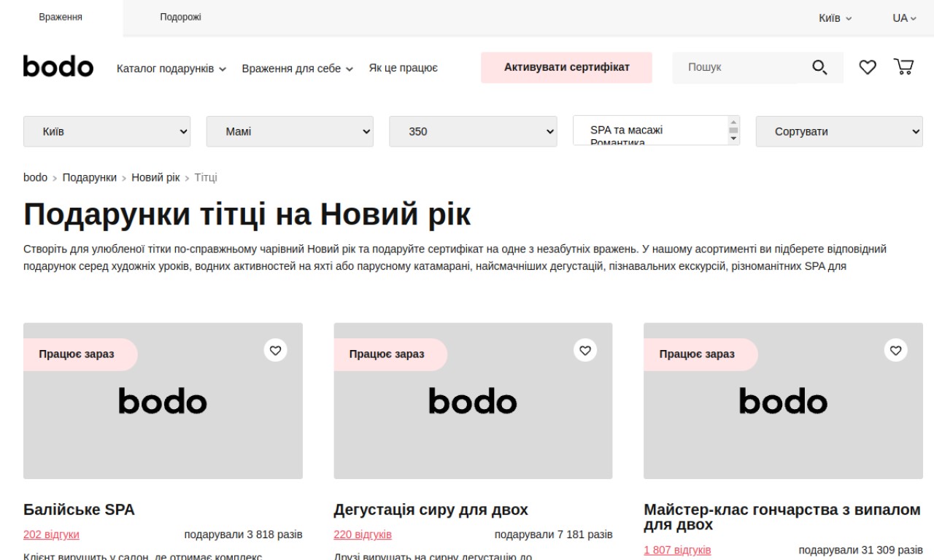
Task: Open Майстер-клас гончарства з випалом title
Action: 782,517
